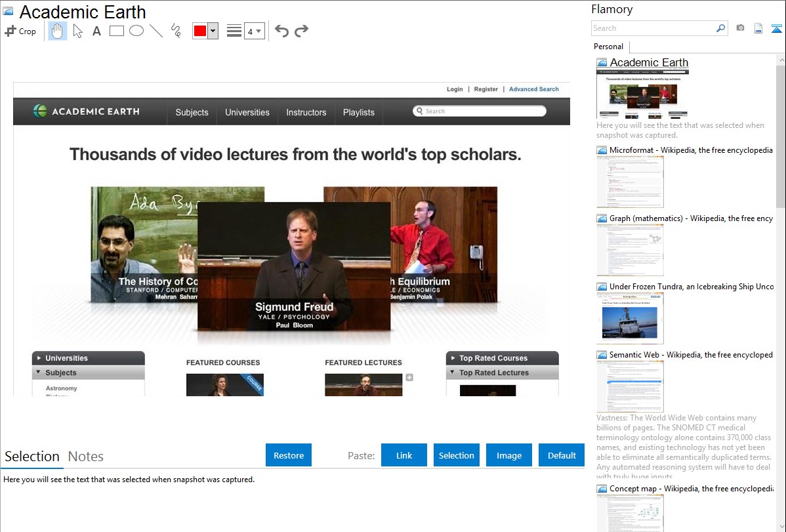The height and width of the screenshot is (532, 786).
Task: Choose the text annotation tool
Action: 96,31
